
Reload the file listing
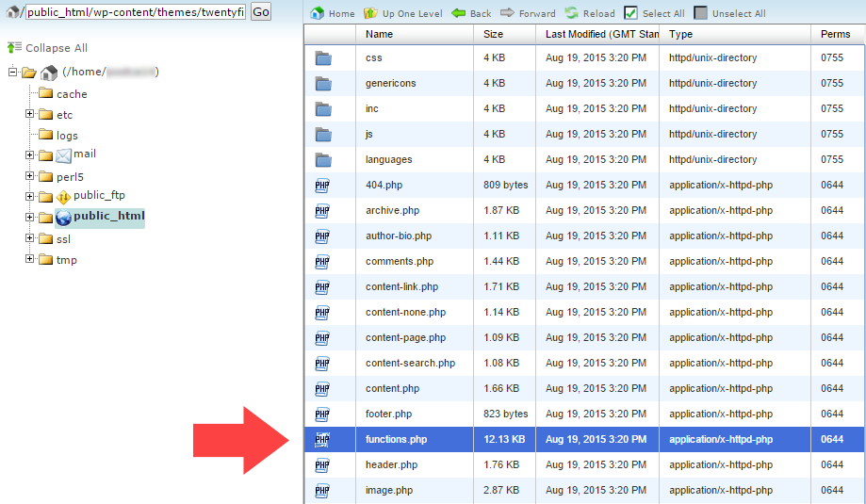[572, 13]
